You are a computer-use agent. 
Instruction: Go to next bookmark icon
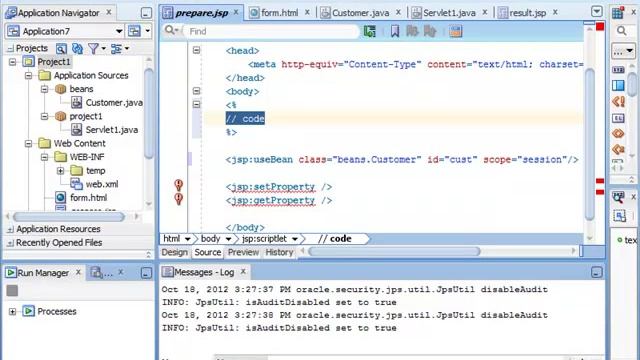(429, 31)
